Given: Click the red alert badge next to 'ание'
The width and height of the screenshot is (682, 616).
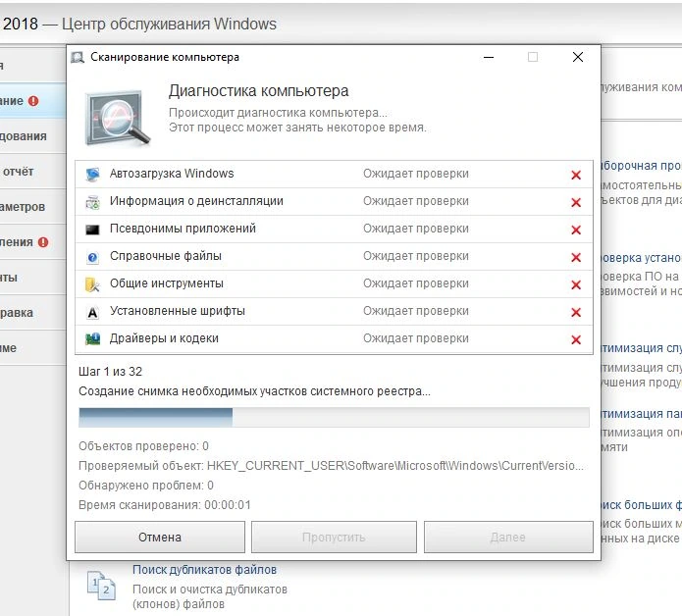Looking at the screenshot, I should 33,101.
